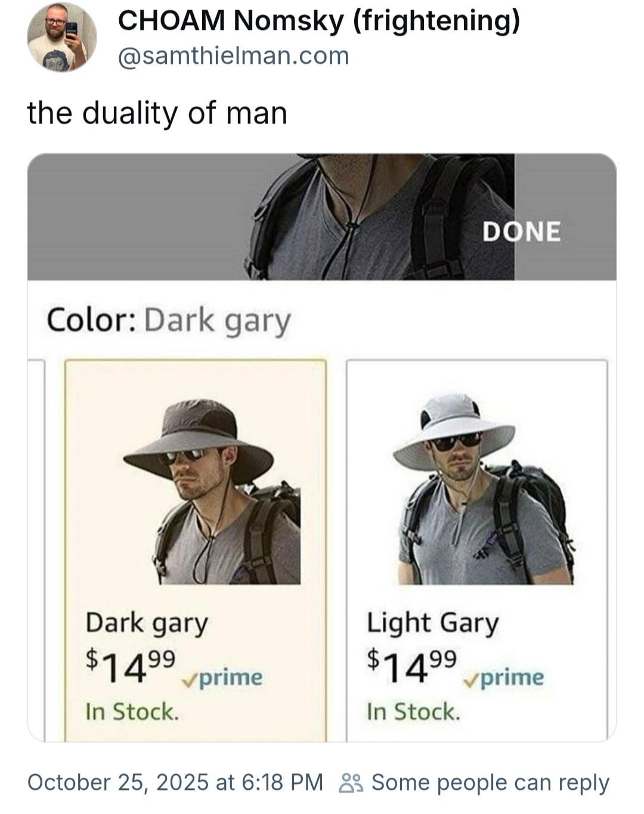Click the $14.99 price under Dark gary
644x814 pixels.
point(131,667)
